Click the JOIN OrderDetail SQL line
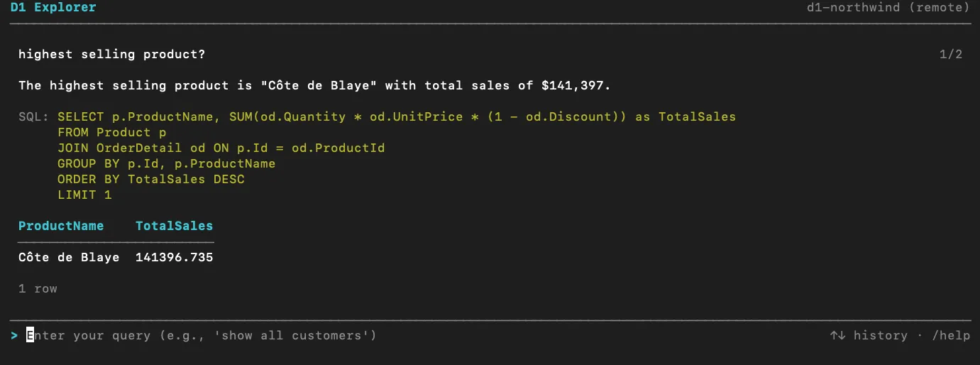980x365 pixels. (x=221, y=148)
